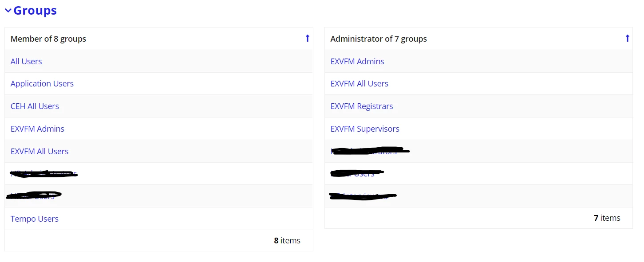Click the 7 items footer count
Screen dimensions: 644x262
[607, 218]
